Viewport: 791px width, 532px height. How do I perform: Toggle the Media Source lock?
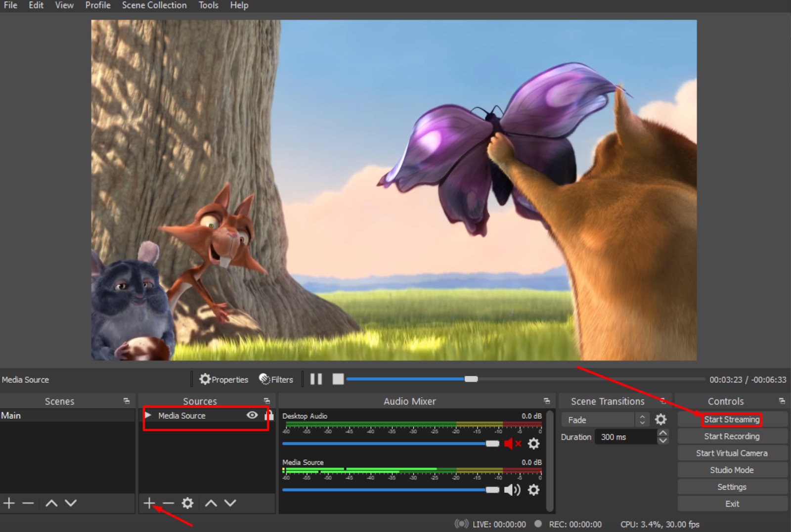[269, 415]
